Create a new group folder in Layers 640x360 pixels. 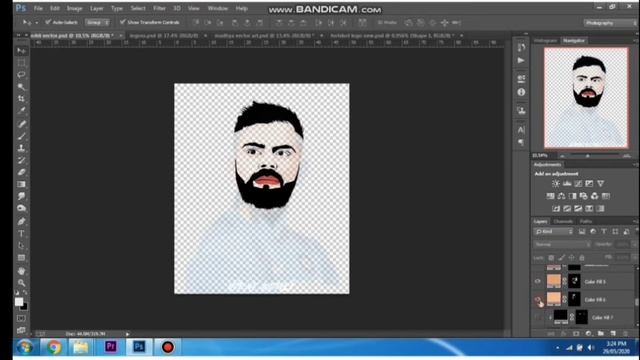pyautogui.click(x=601, y=333)
